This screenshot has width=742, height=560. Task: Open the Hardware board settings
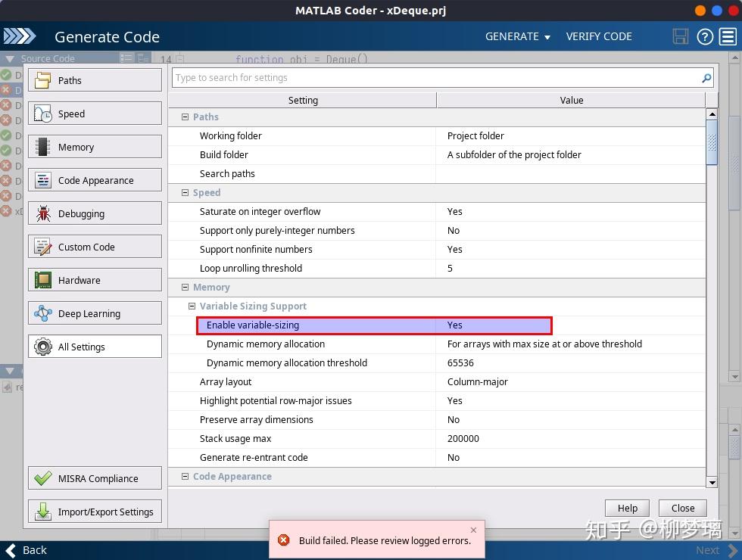[95, 280]
